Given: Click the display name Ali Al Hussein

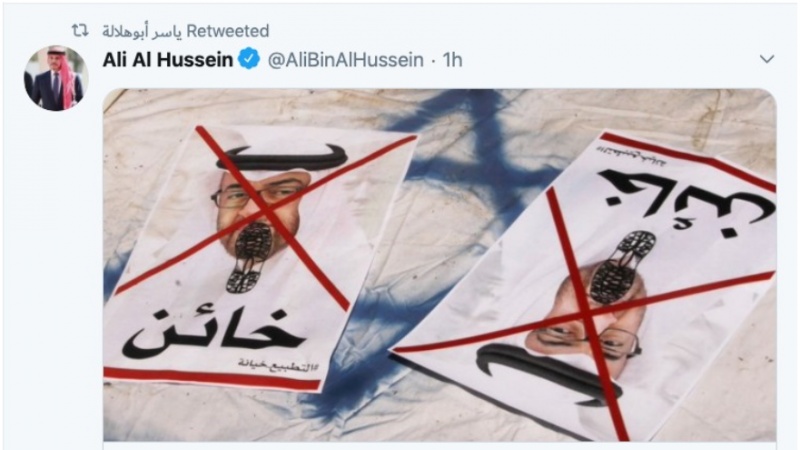Looking at the screenshot, I should 168,60.
